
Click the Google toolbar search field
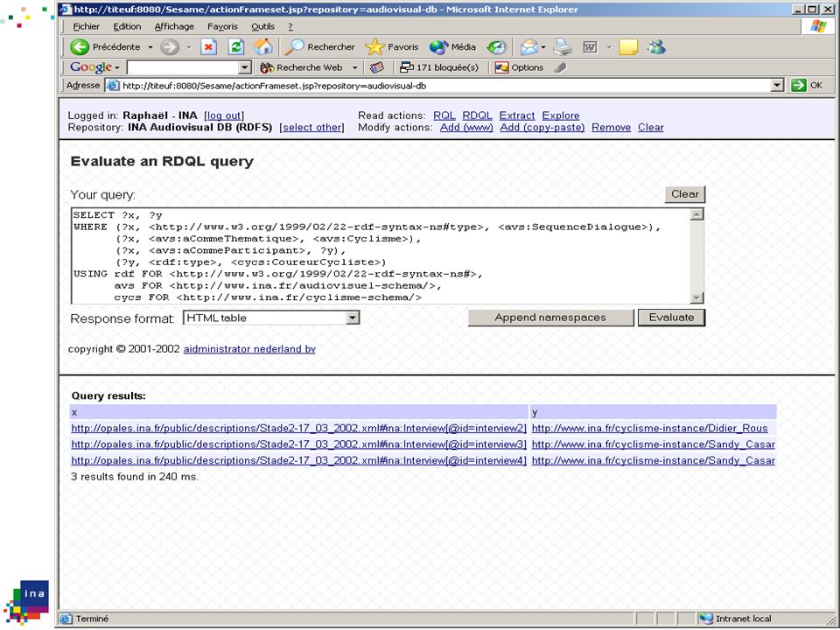click(182, 67)
